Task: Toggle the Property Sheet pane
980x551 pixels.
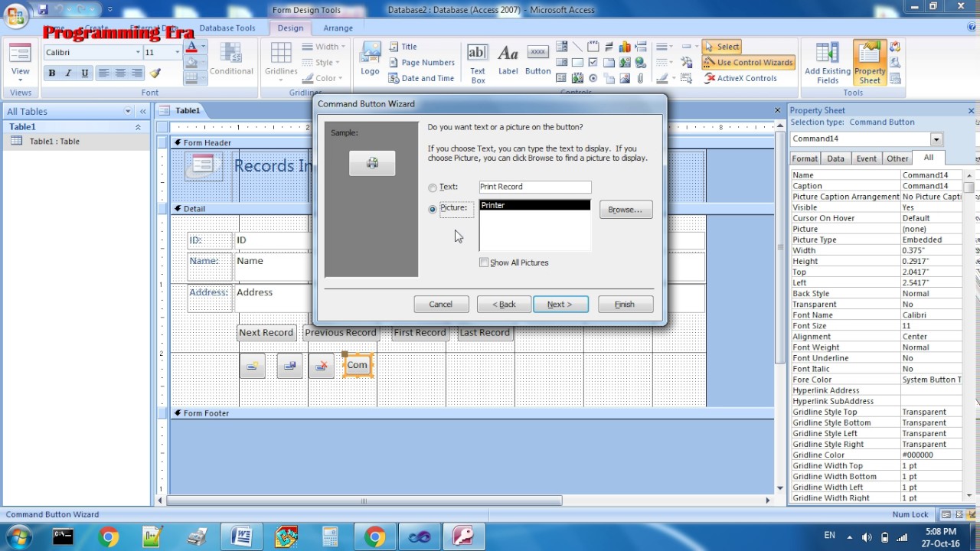Action: pyautogui.click(x=870, y=63)
